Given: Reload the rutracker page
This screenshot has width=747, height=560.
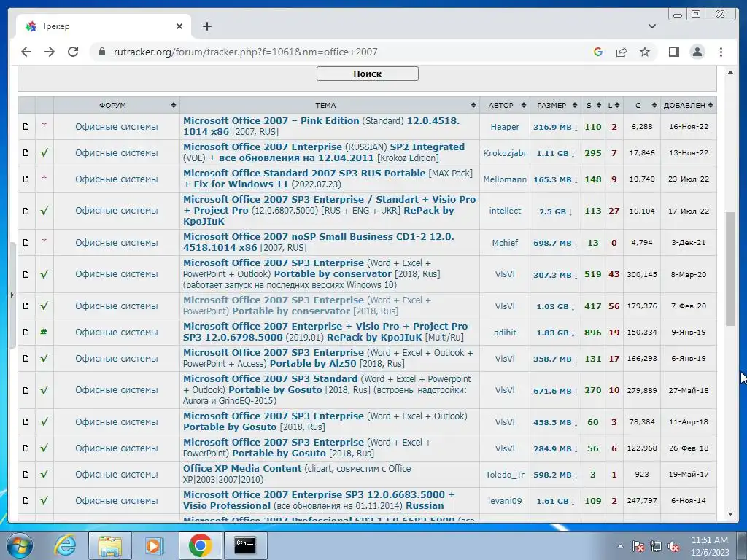Looking at the screenshot, I should pos(73,52).
